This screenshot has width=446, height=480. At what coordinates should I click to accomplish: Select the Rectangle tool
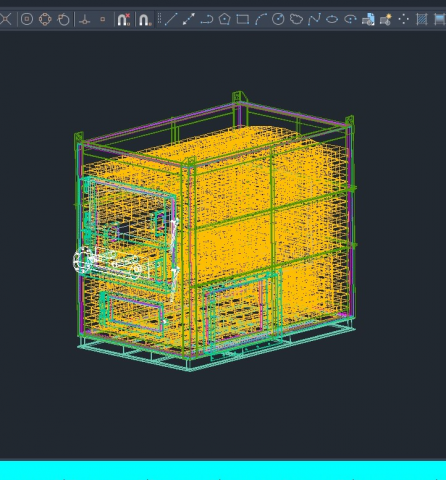[243, 19]
